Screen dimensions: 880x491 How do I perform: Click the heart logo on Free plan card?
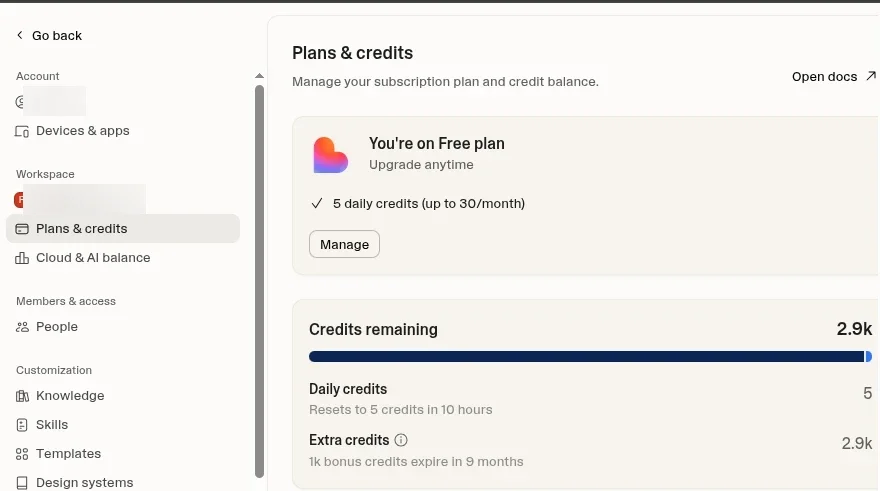[x=331, y=155]
